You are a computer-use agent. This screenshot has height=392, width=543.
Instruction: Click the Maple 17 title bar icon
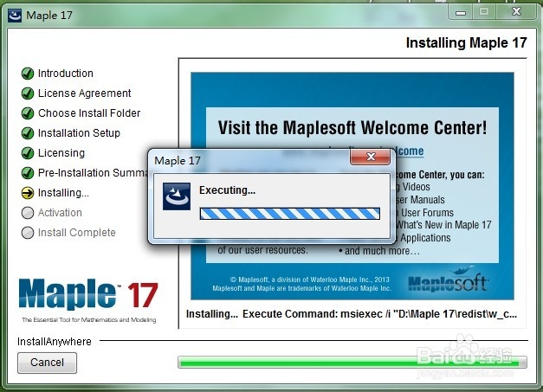click(x=15, y=16)
